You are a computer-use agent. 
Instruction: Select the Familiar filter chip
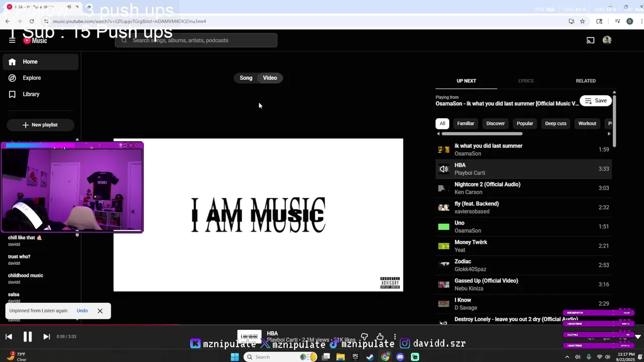pos(465,123)
